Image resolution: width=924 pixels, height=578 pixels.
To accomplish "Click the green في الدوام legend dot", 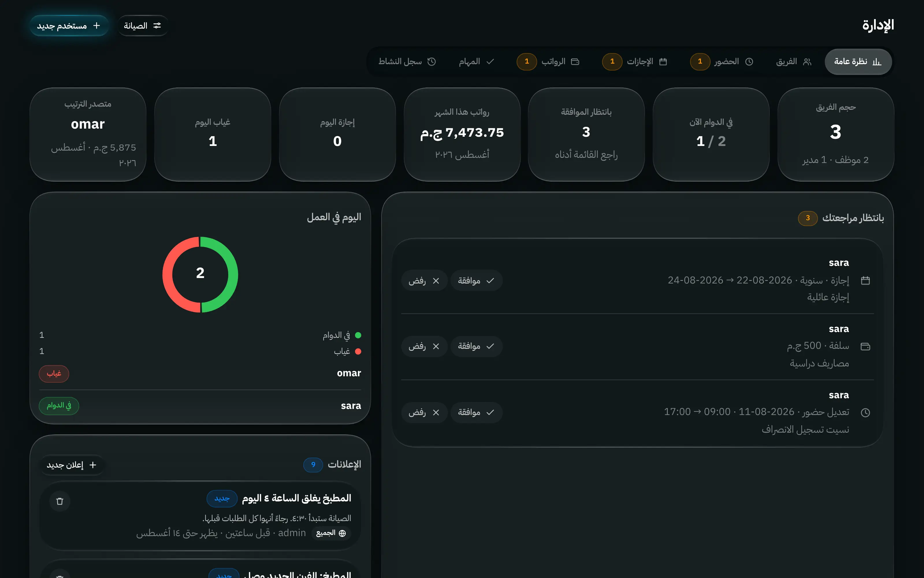I will coord(358,335).
